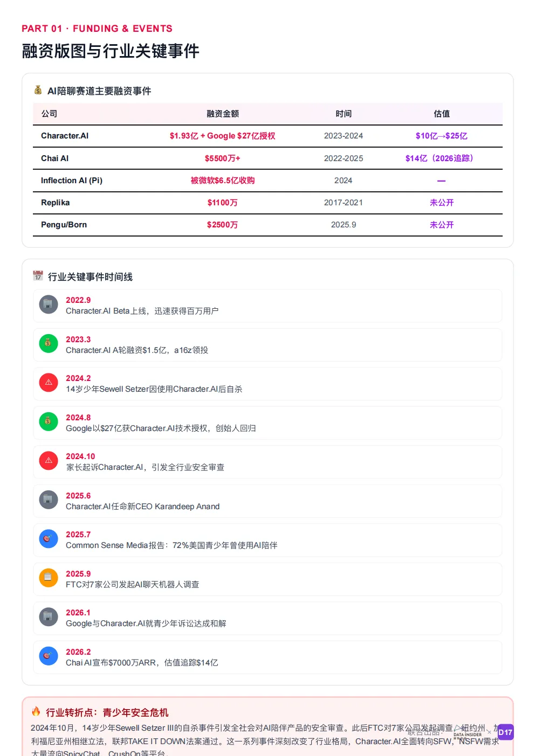Click the red warning icon for 2024.10 event
Viewport: 535px width, 756px height.
tap(49, 461)
